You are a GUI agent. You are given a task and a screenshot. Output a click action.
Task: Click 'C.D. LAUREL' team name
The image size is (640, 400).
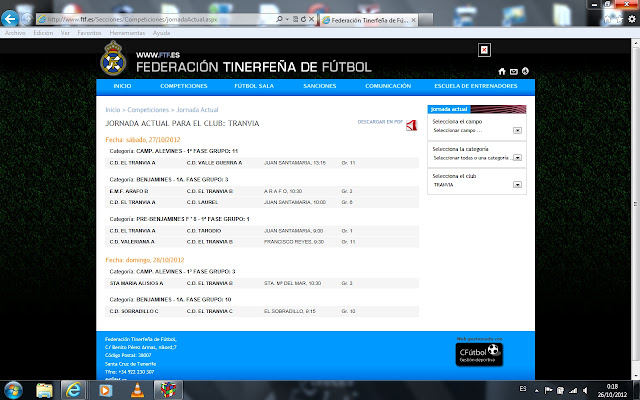pos(202,202)
